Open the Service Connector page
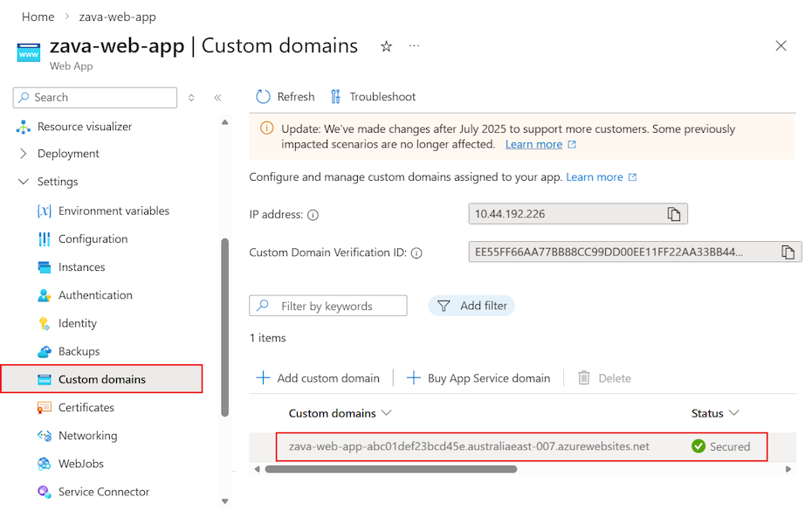This screenshot has width=812, height=511. click(x=104, y=491)
